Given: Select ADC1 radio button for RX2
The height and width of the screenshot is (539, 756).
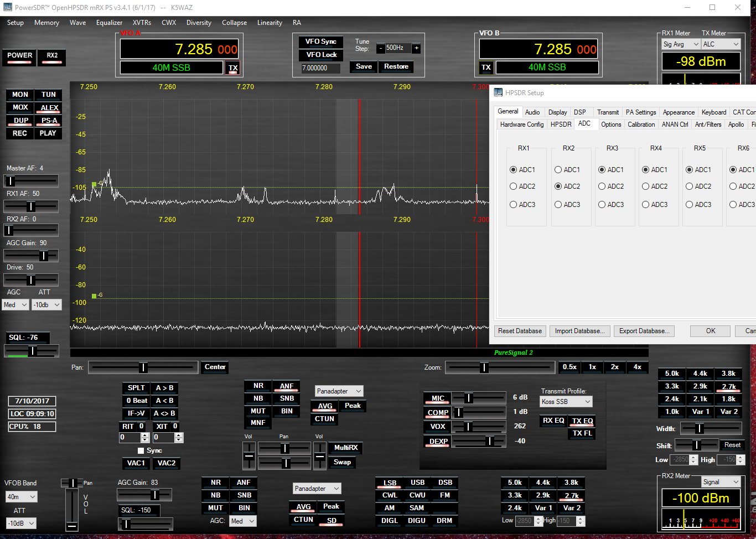Looking at the screenshot, I should [558, 170].
